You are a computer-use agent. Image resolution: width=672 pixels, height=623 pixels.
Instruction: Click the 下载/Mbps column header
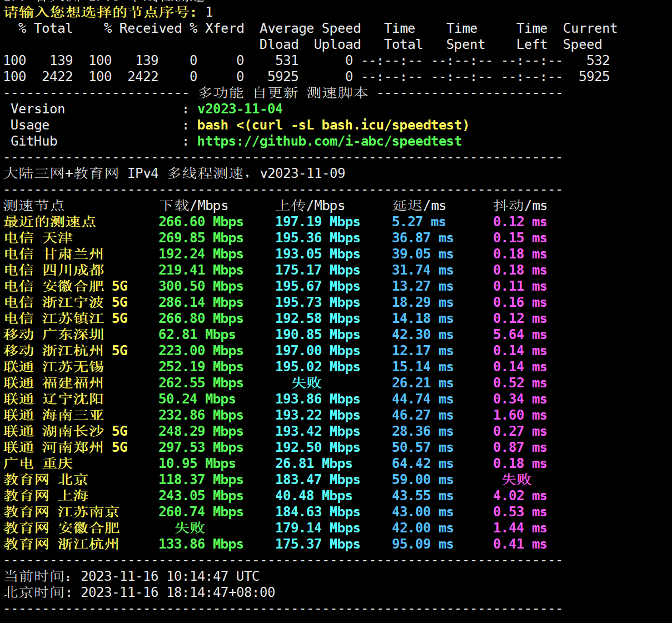coord(193,206)
